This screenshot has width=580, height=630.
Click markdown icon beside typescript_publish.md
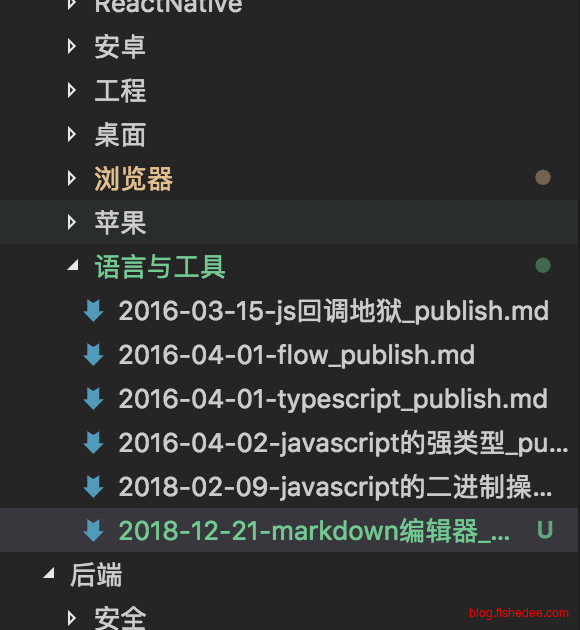point(93,399)
